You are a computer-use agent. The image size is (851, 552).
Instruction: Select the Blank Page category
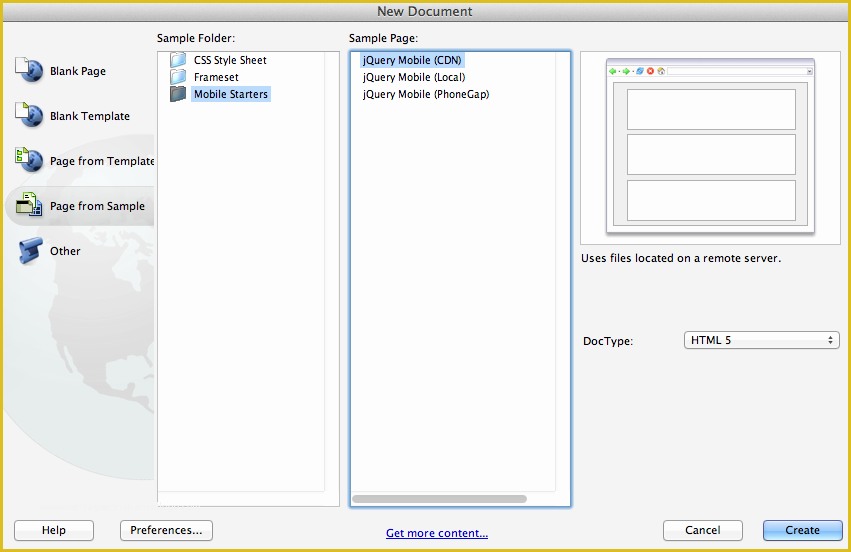coord(78,71)
